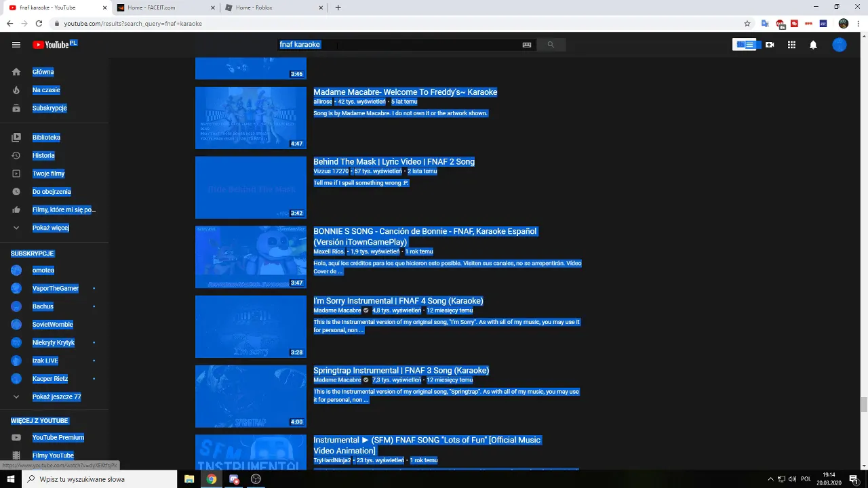The image size is (868, 488).
Task: Switch to the Home - Roblox tab
Action: pyautogui.click(x=273, y=7)
